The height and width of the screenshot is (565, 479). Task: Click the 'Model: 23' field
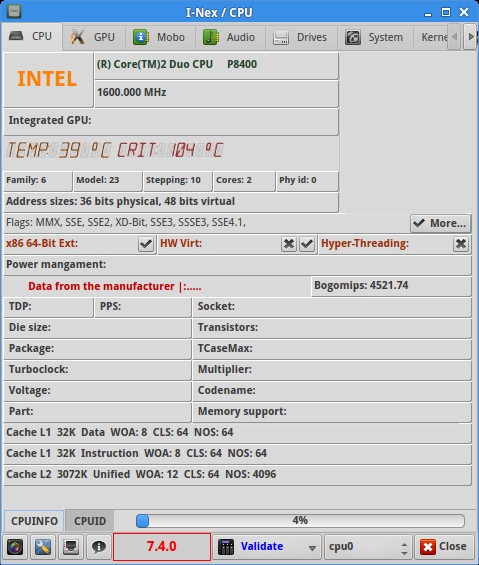coord(107,181)
